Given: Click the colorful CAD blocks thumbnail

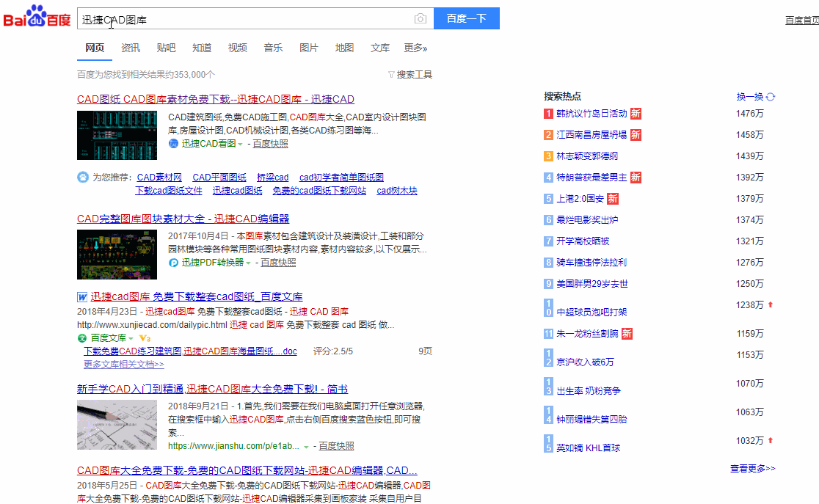Looking at the screenshot, I should 117,255.
